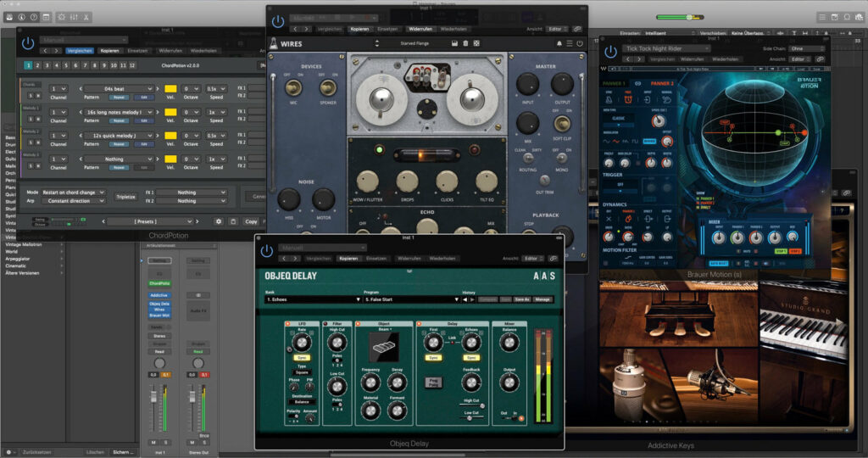Click Wires header bypass power icon
Image resolution: width=868 pixels, height=458 pixels.
(x=580, y=43)
